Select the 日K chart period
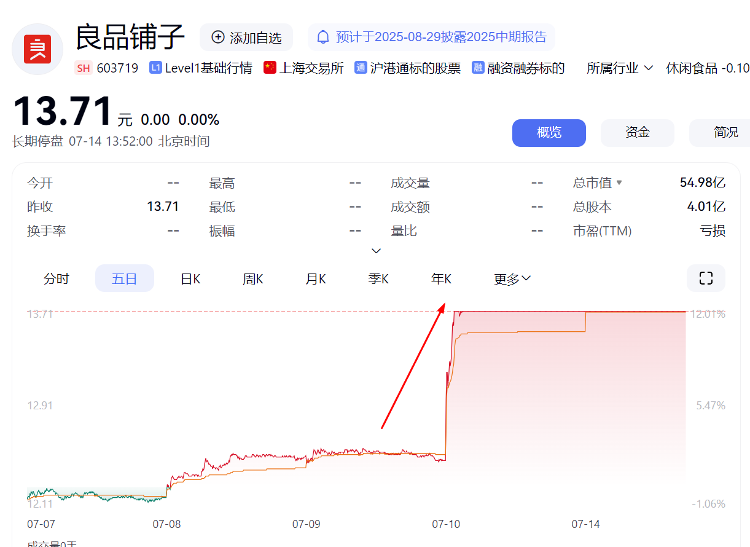750x547 pixels. tap(190, 278)
